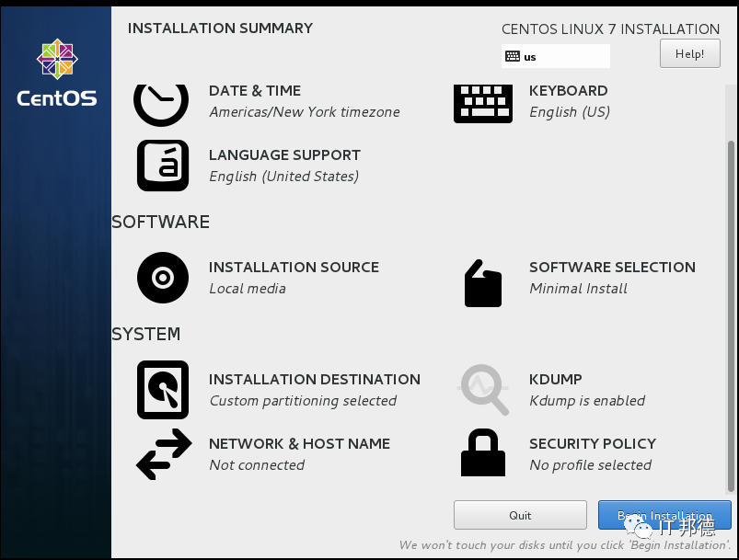Viewport: 739px width, 560px height.
Task: Open Kdump magnifier icon
Action: (483, 390)
